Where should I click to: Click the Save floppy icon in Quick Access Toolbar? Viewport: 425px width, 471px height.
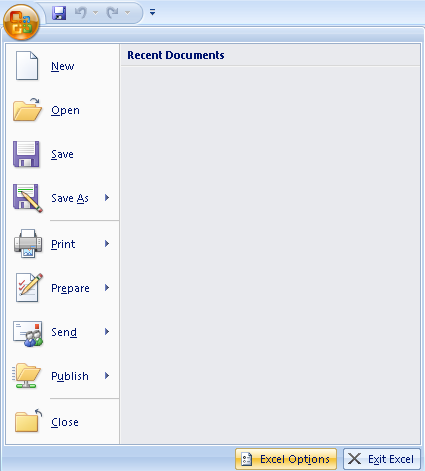point(59,13)
